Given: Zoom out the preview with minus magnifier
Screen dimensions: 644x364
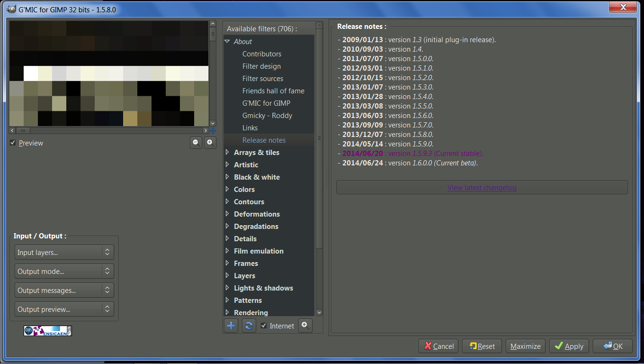Looking at the screenshot, I should tap(196, 143).
